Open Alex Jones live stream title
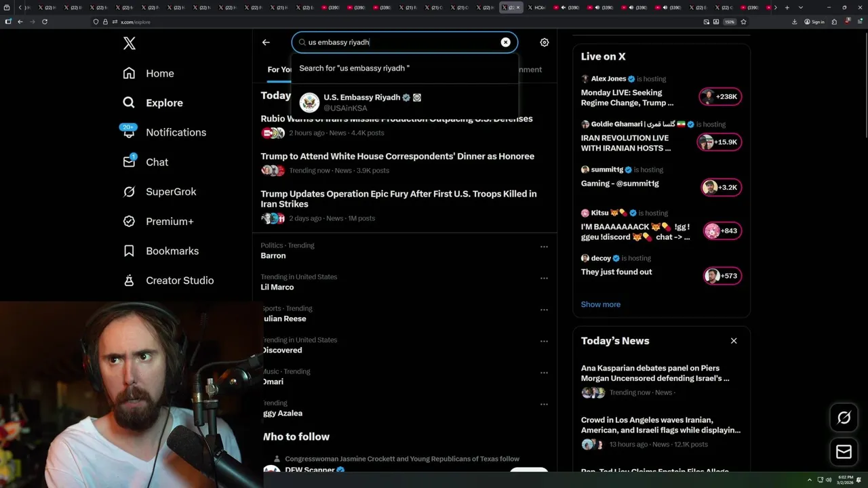The width and height of the screenshot is (868, 488). pos(627,98)
